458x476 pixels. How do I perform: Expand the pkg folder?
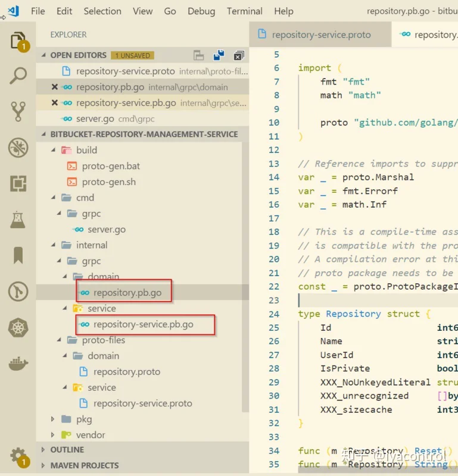[53, 419]
